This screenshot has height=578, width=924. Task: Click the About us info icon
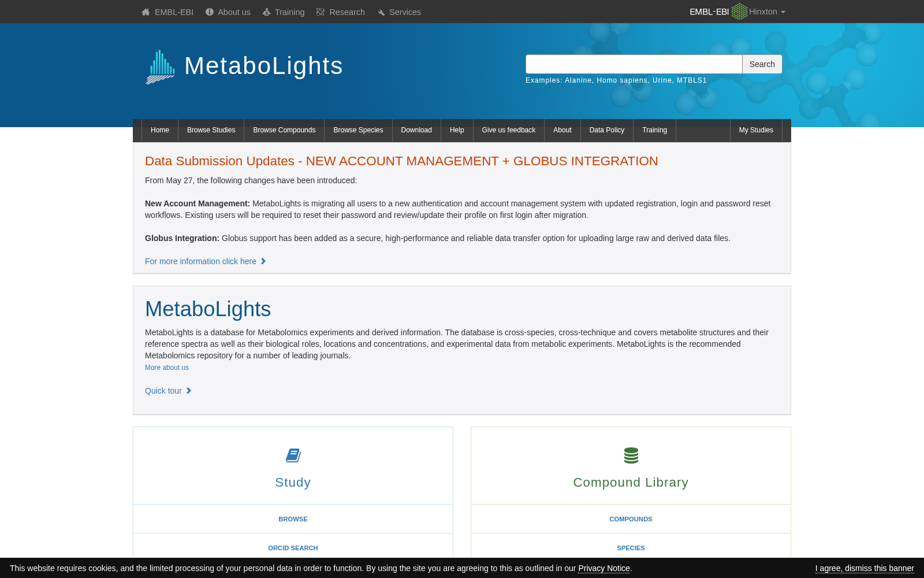click(210, 12)
